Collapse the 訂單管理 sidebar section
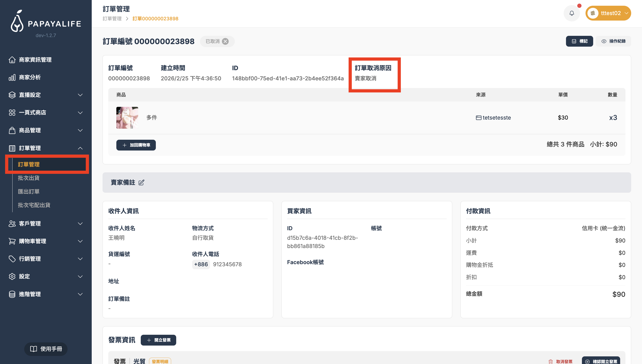Viewport: 642px width, 364px height. 80,148
